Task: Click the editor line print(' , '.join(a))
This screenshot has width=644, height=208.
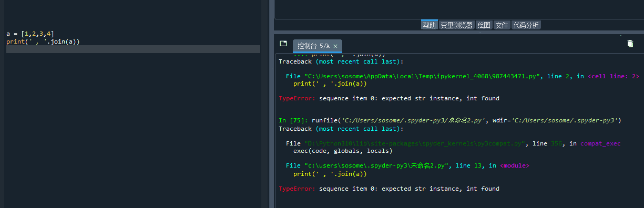Action: coord(43,41)
